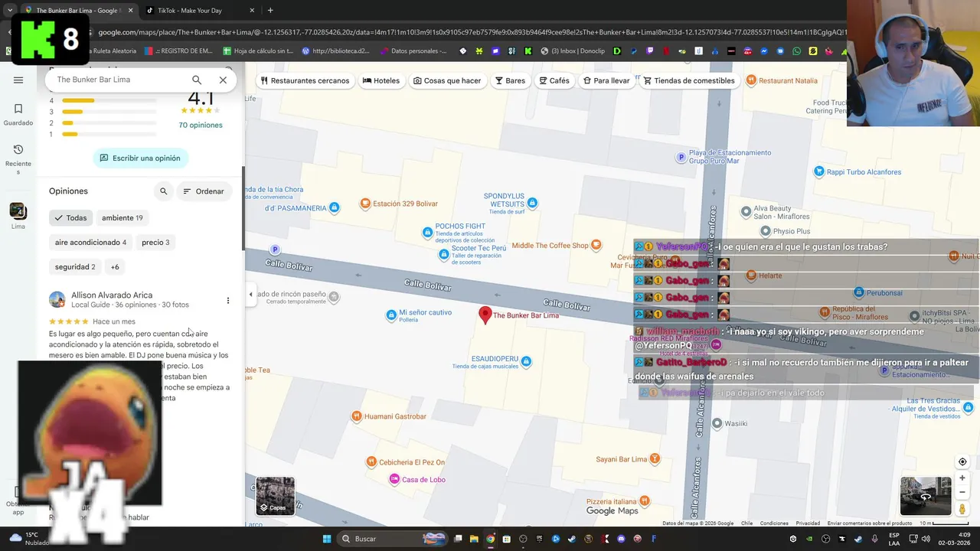Select the 'Para llevar' filter chip
This screenshot has height=551, width=980.
(x=606, y=80)
